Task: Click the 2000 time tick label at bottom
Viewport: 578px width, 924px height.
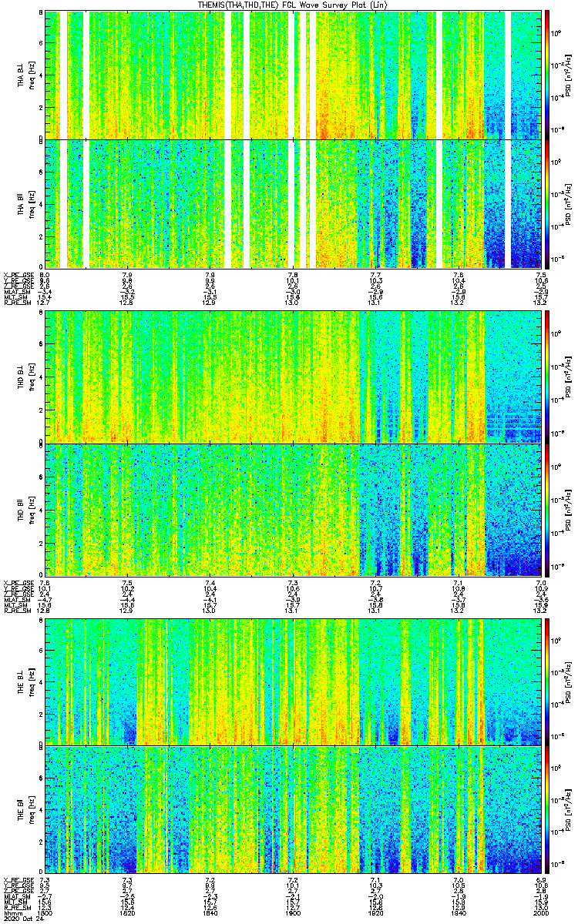Action: click(x=539, y=912)
